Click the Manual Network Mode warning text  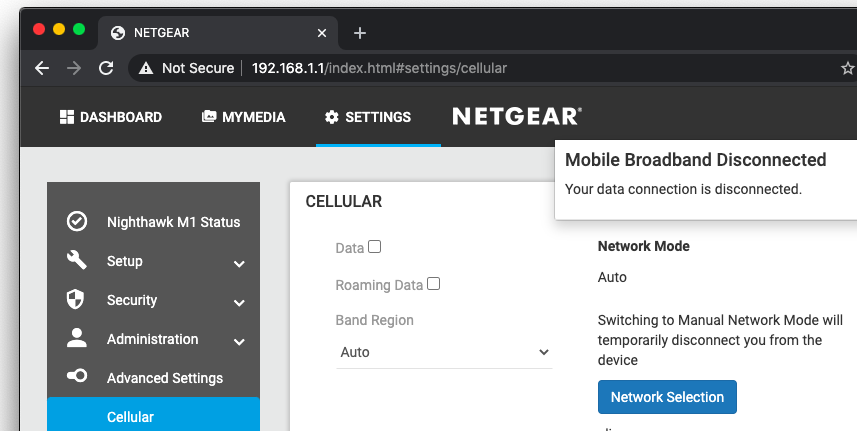(720, 340)
